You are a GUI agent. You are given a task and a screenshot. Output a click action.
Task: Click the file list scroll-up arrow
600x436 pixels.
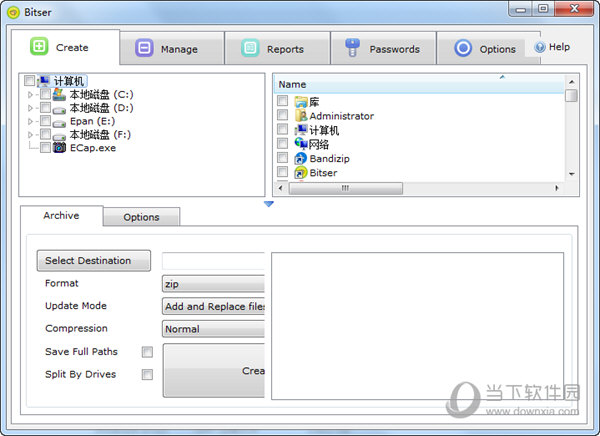click(571, 82)
